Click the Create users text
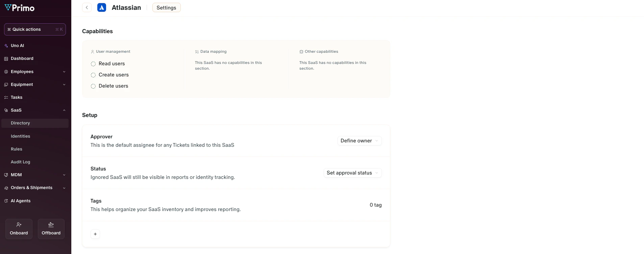 114,75
